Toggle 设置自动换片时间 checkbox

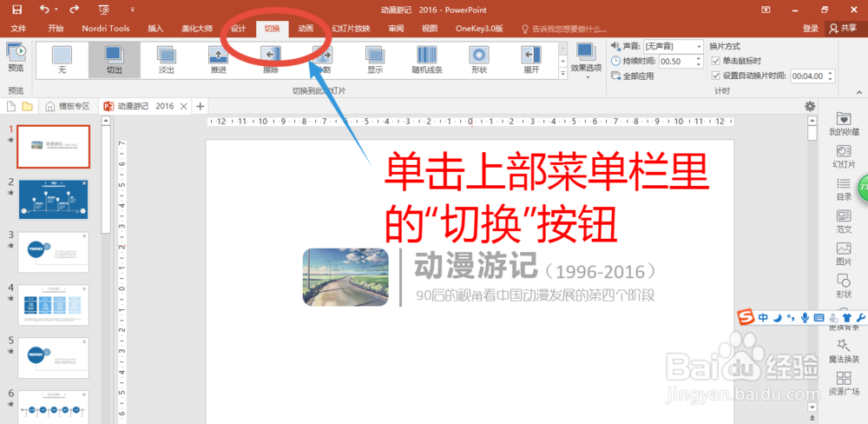pyautogui.click(x=715, y=76)
